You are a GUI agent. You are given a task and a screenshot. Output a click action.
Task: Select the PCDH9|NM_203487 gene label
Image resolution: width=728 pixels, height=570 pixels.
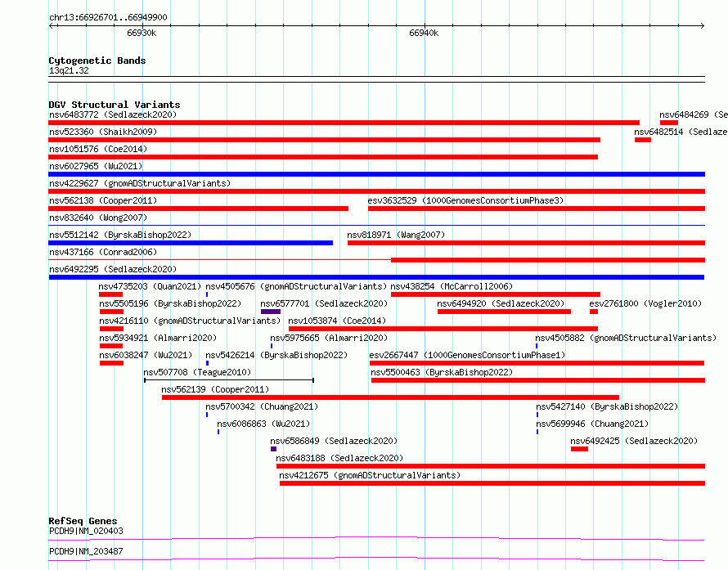pyautogui.click(x=86, y=551)
